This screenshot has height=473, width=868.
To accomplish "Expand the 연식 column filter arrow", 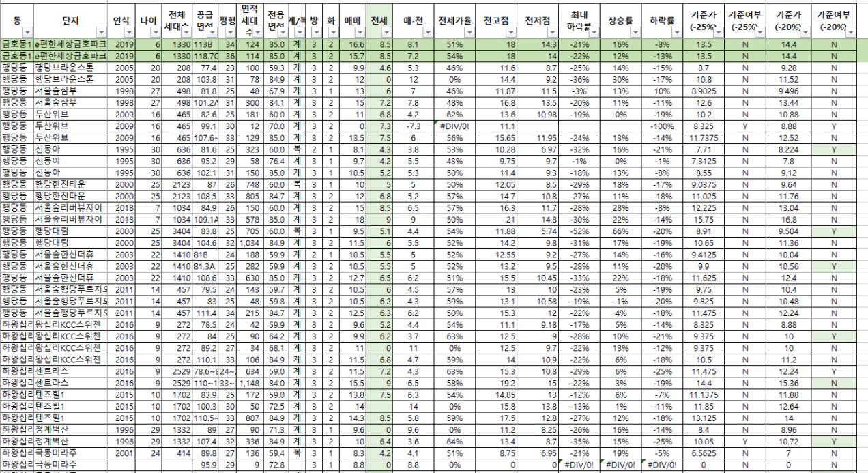I will (x=128, y=32).
